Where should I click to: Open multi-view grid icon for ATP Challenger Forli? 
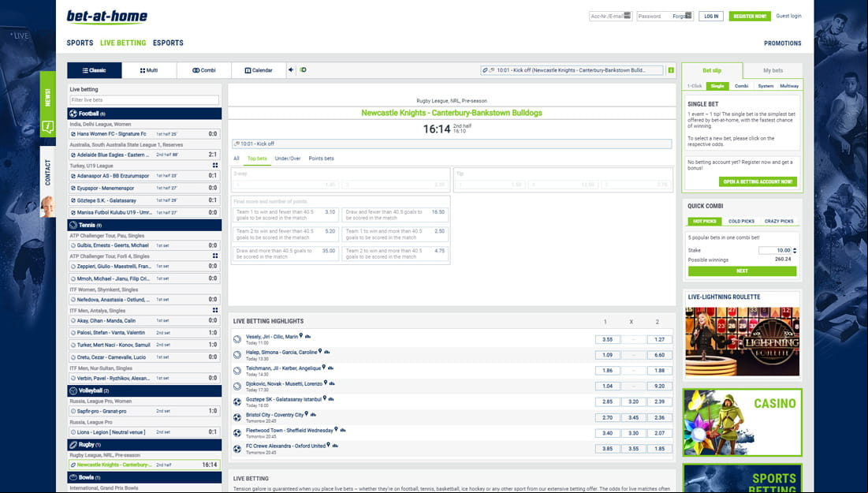pos(215,256)
